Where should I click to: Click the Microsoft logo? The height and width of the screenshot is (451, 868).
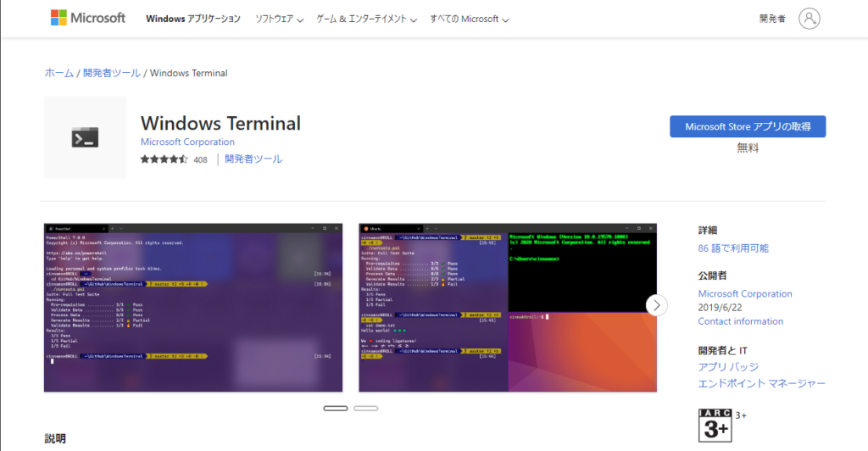click(88, 18)
